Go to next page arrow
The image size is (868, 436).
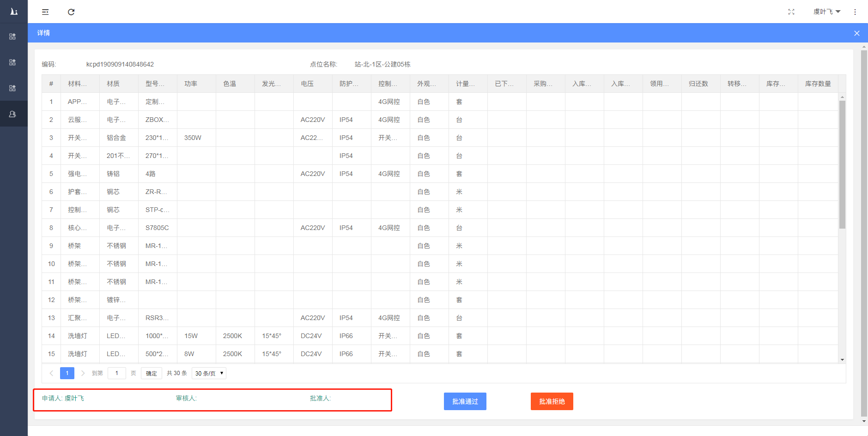[83, 373]
